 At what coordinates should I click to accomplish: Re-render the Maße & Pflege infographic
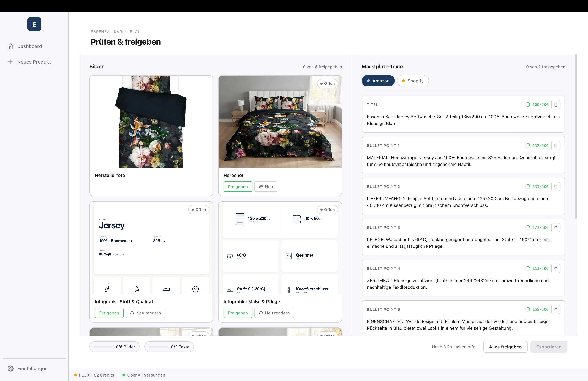274,313
